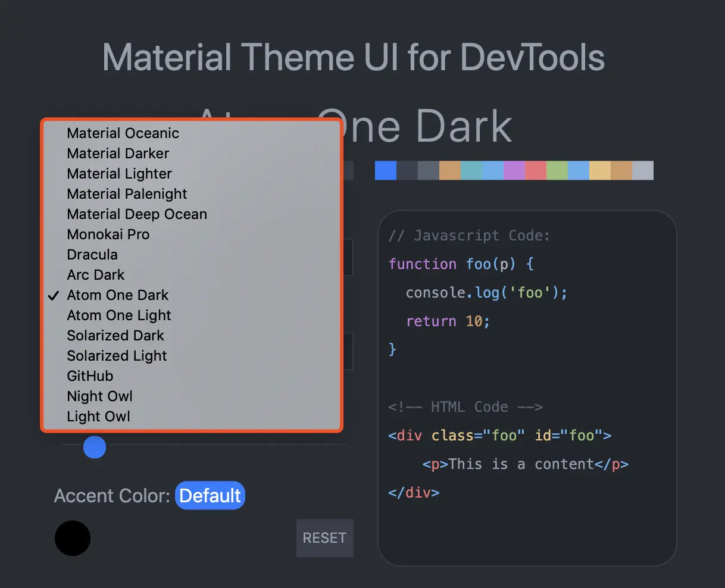This screenshot has width=725, height=588.
Task: Click the '<!-- HTML Code -->' comment
Action: pyautogui.click(x=465, y=407)
